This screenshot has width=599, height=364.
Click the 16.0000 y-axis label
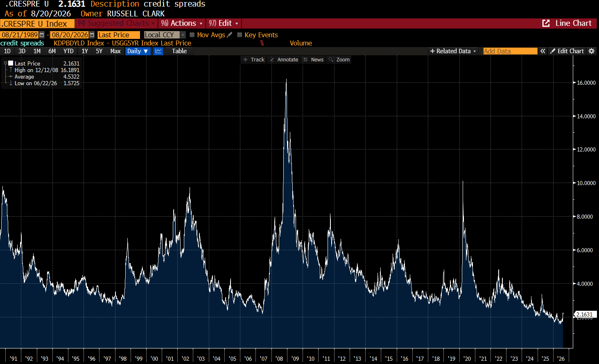(586, 83)
